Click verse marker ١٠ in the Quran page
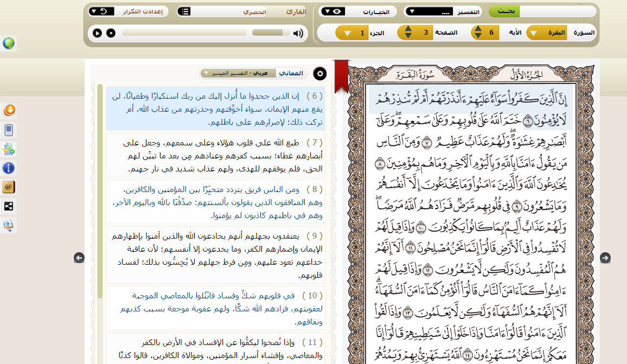Screen dimensions: 627x364 point(421,228)
